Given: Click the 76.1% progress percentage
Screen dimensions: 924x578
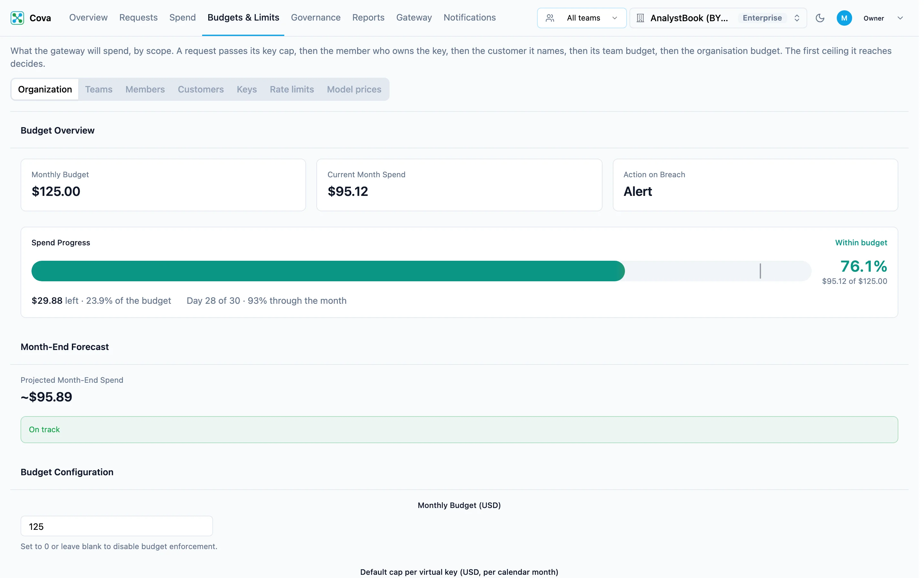Looking at the screenshot, I should 863,266.
